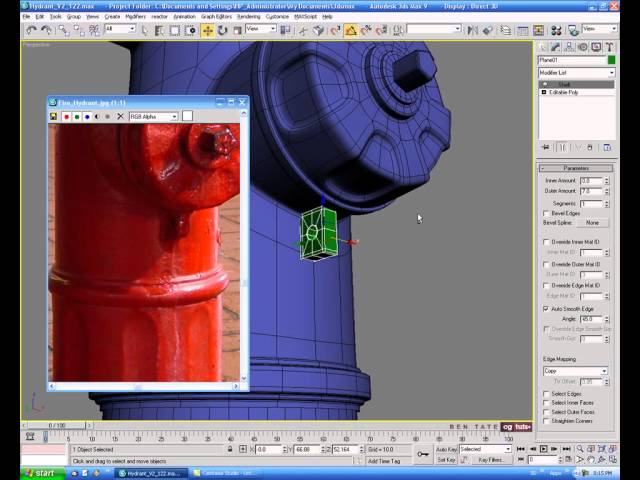Open the Rendering menu
Viewport: 640px width, 480px height.
click(x=248, y=17)
